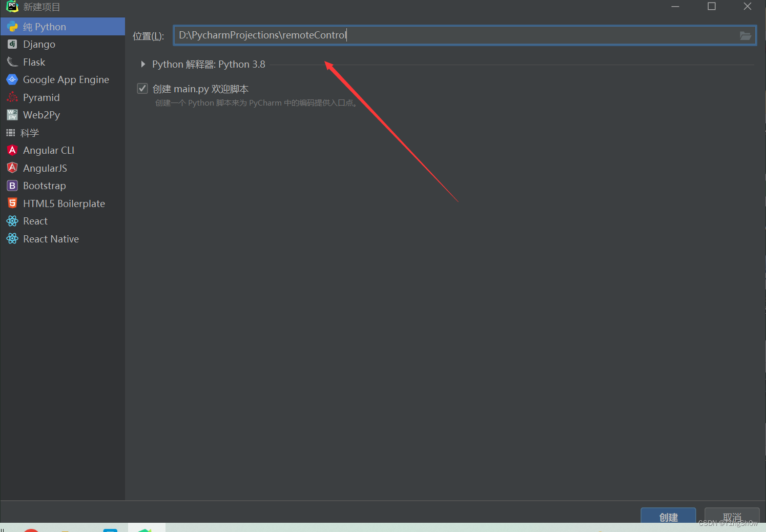Toggle the create main.py welcome script checkbox

(142, 89)
